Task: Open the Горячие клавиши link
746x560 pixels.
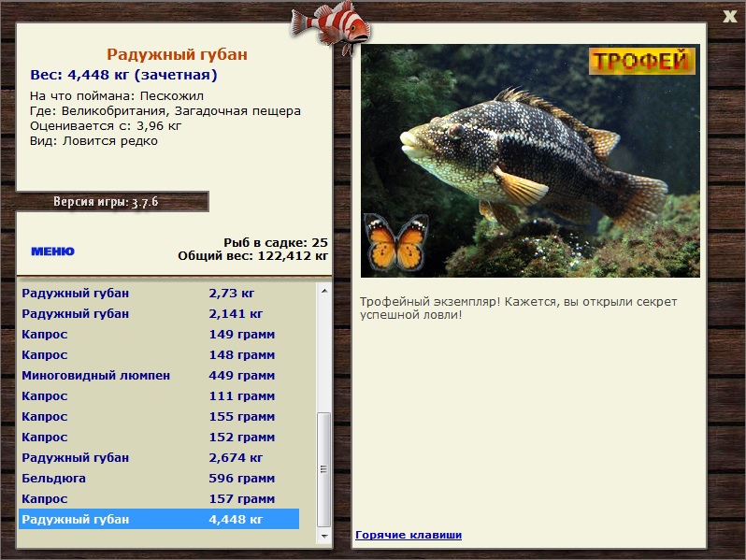Action: [409, 535]
